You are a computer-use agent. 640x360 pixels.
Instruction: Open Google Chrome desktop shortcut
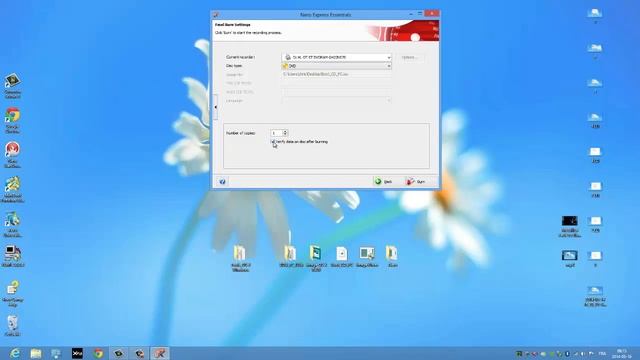coord(13,120)
